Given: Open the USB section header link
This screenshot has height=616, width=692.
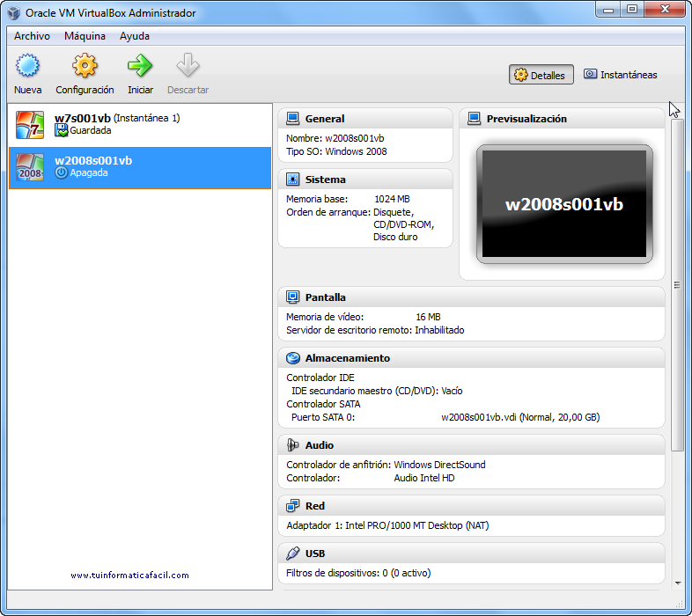Looking at the screenshot, I should [314, 554].
